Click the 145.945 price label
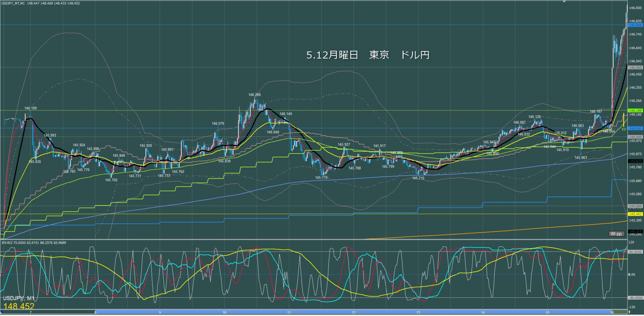This screenshot has height=316, width=644. 490,142
